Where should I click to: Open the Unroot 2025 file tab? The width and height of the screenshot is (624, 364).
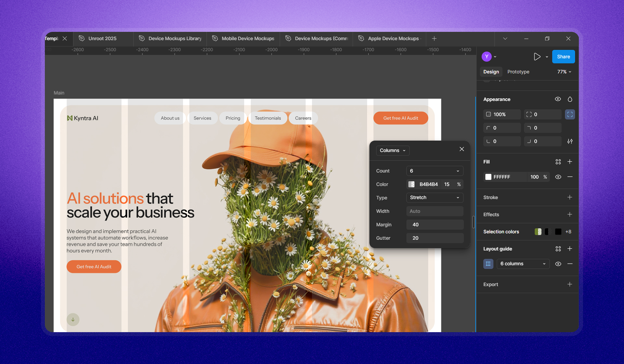102,39
